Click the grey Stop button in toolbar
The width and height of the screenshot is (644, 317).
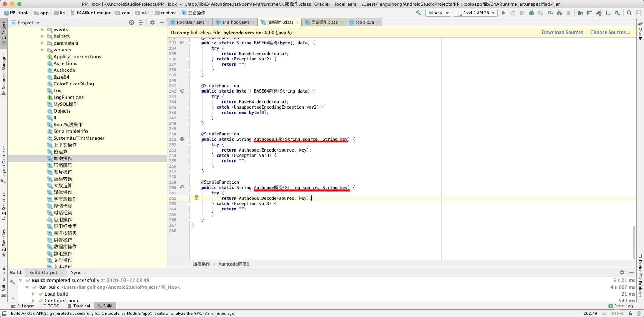pyautogui.click(x=569, y=13)
